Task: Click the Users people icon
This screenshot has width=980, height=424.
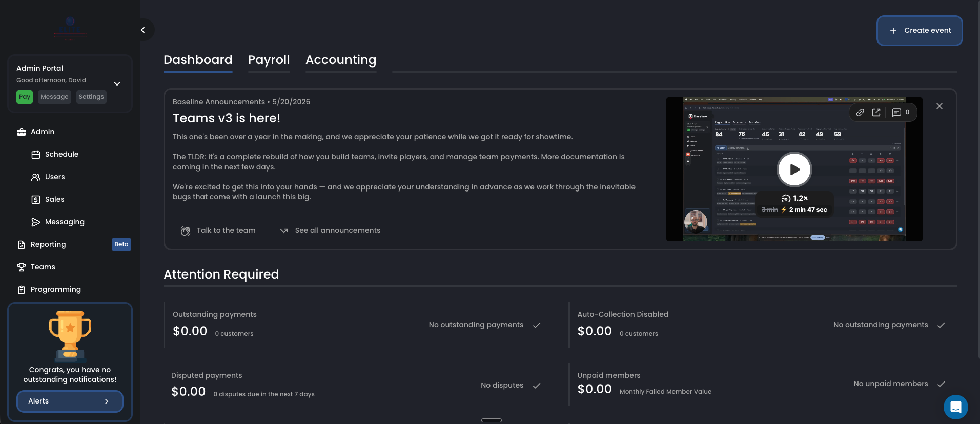Action: 36,177
